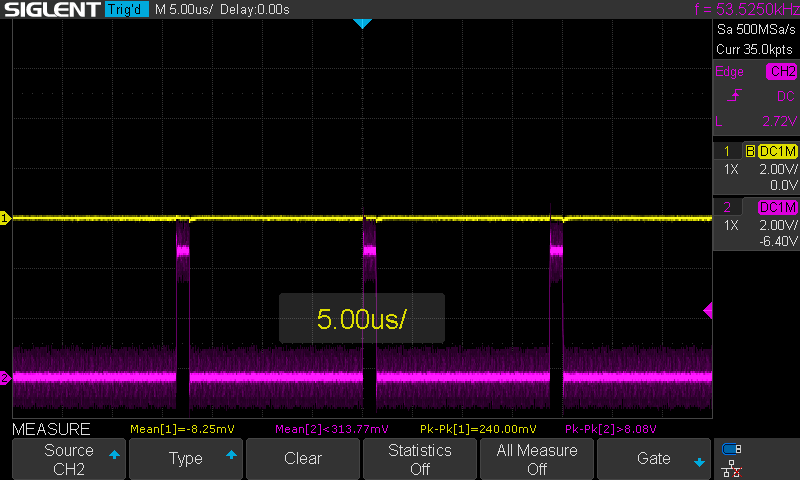Image resolution: width=800 pixels, height=480 pixels.
Task: Click the Sa 500MSa/s sample rate
Action: (x=756, y=29)
